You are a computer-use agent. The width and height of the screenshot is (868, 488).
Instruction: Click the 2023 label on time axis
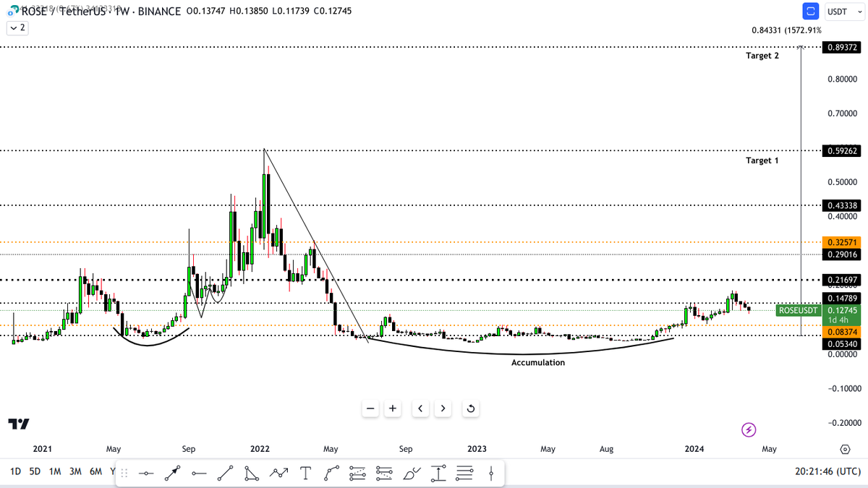pyautogui.click(x=477, y=449)
